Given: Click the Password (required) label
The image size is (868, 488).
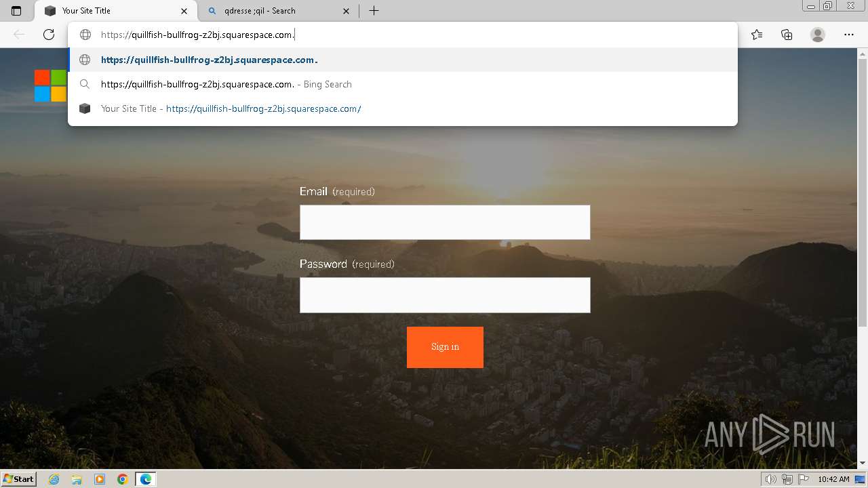Looking at the screenshot, I should pos(347,264).
